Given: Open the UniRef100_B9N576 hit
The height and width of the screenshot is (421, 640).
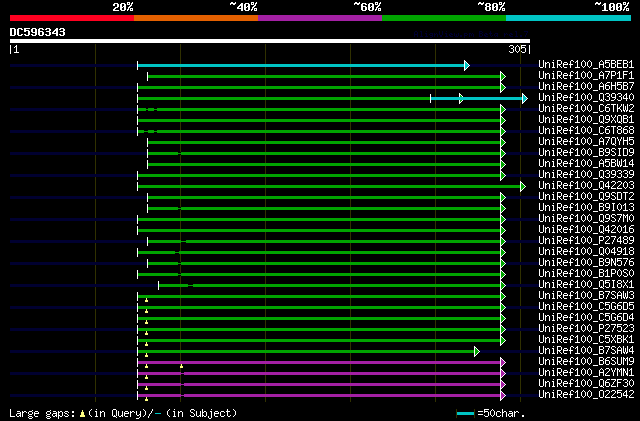Looking at the screenshot, I should [586, 263].
